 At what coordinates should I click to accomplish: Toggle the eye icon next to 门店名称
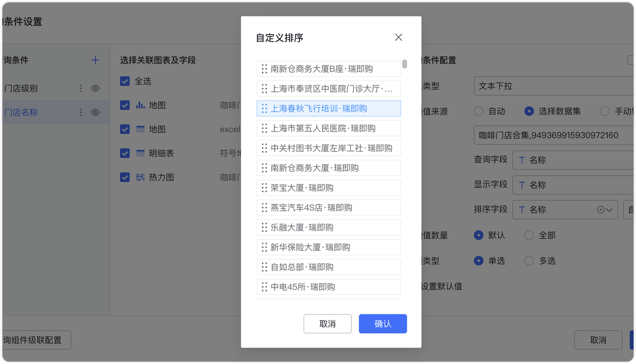tap(95, 112)
